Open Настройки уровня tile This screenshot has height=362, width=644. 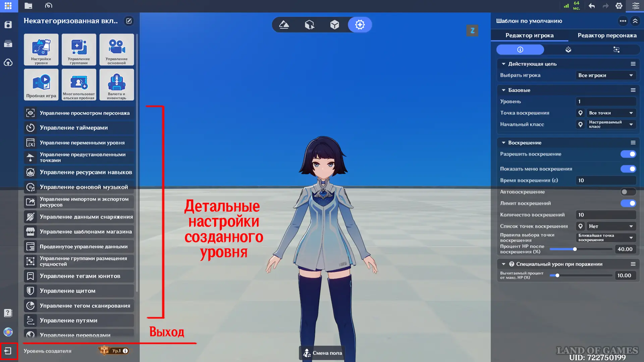41,49
